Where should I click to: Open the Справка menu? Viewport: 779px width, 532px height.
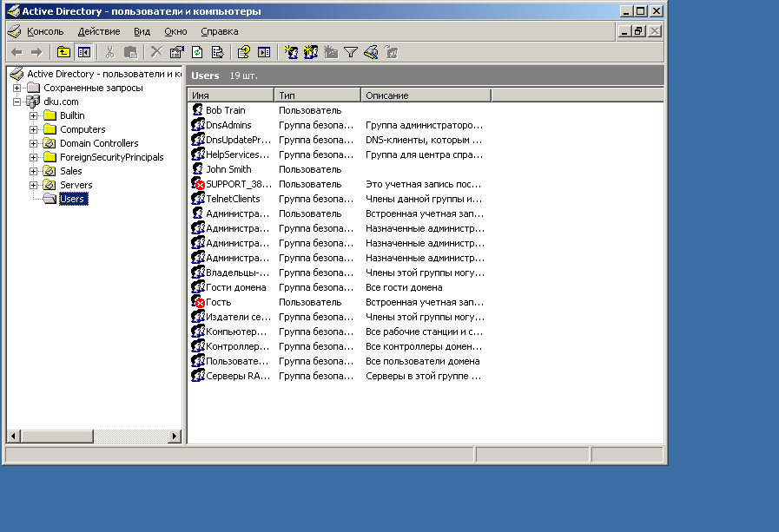219,31
